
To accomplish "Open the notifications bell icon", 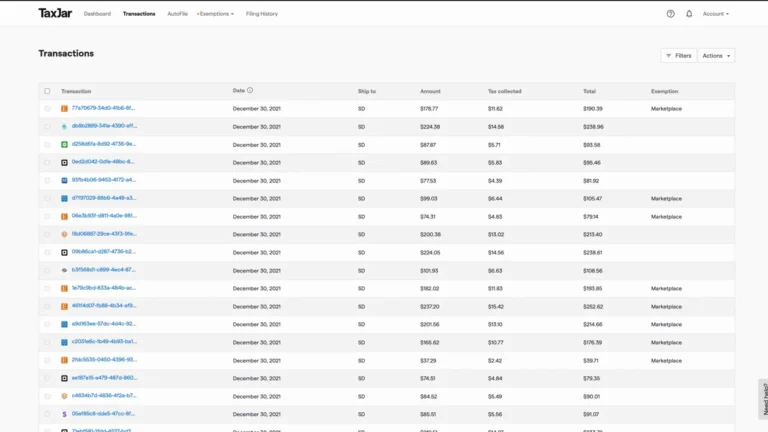I will tap(689, 14).
